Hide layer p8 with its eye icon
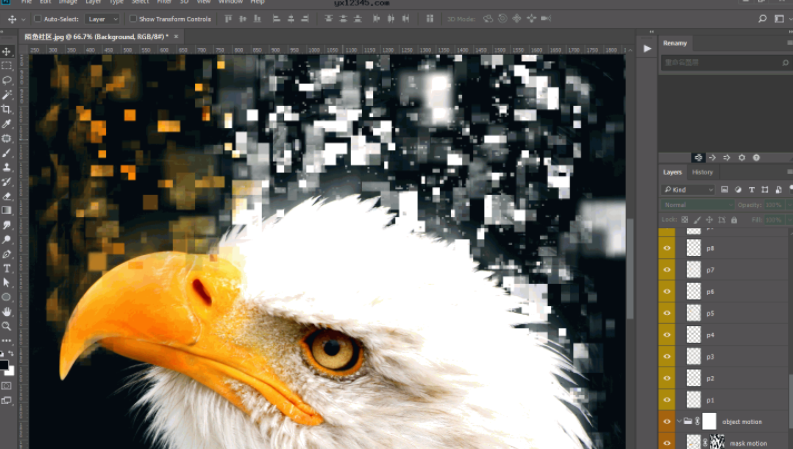This screenshot has width=793, height=449. (x=667, y=248)
